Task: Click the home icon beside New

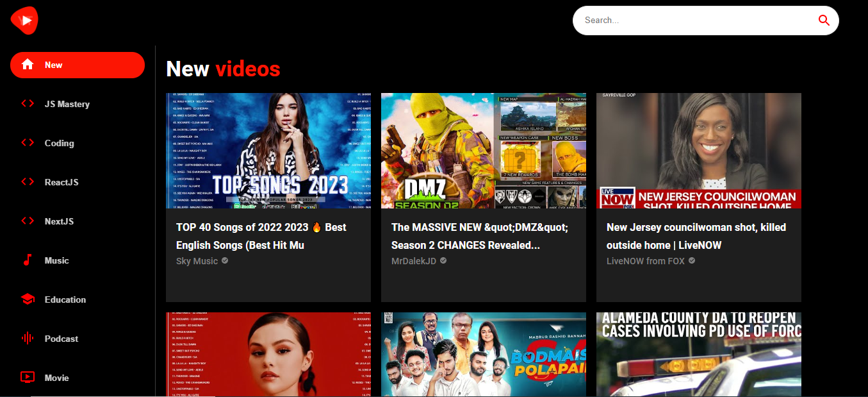Action: (x=28, y=65)
